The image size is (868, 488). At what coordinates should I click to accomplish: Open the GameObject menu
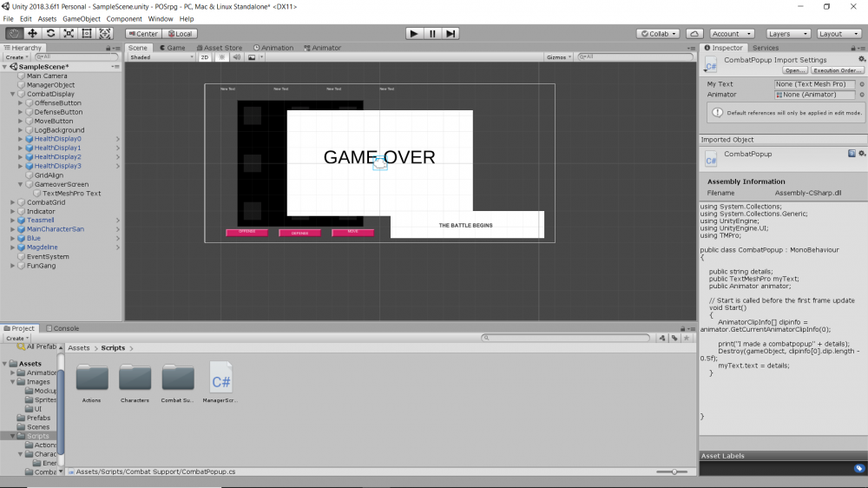coord(82,18)
